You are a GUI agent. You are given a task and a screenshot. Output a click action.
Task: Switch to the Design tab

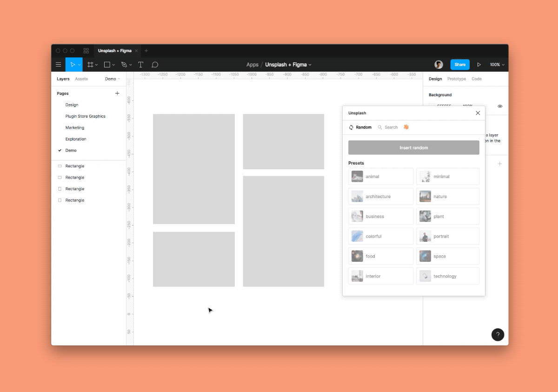tap(435, 79)
